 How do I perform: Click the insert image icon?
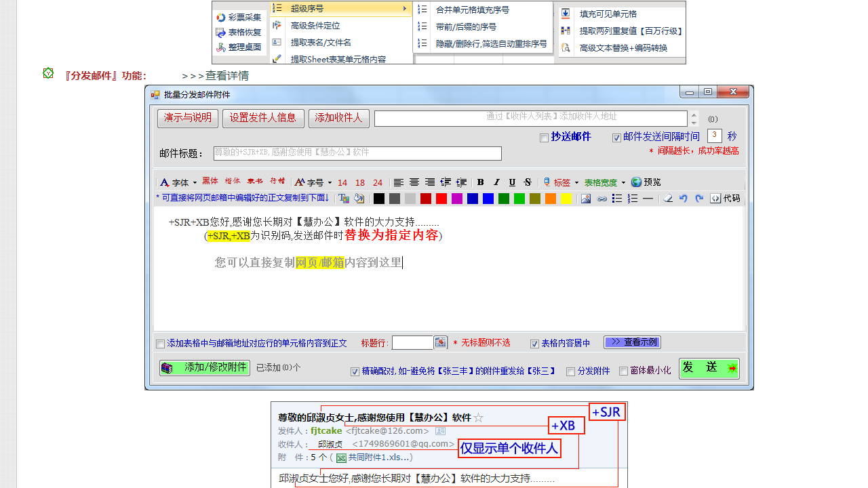(586, 199)
